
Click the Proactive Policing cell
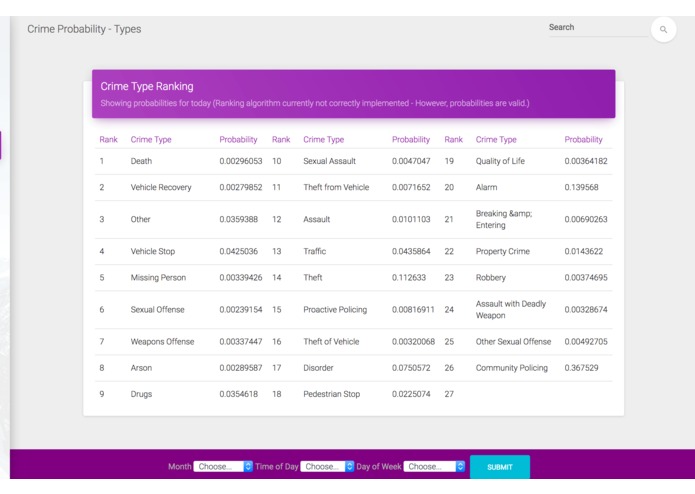click(335, 310)
